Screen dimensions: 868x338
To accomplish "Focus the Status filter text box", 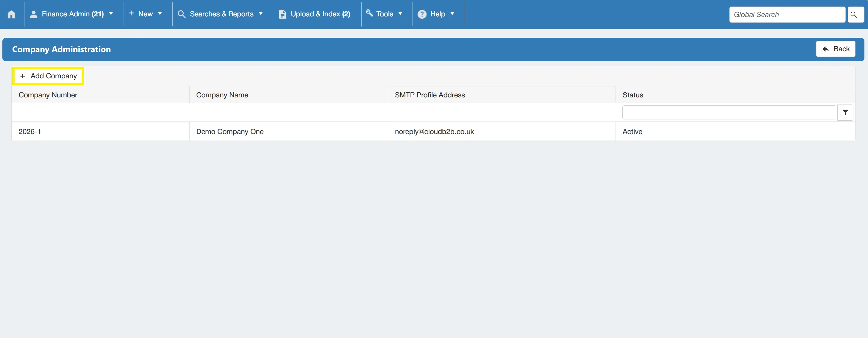I will (x=728, y=113).
